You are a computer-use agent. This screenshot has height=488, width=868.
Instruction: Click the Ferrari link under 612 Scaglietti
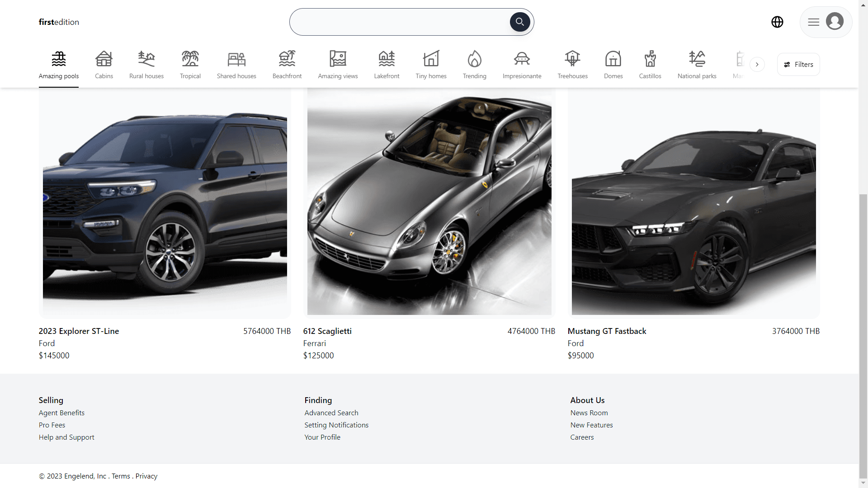(314, 343)
